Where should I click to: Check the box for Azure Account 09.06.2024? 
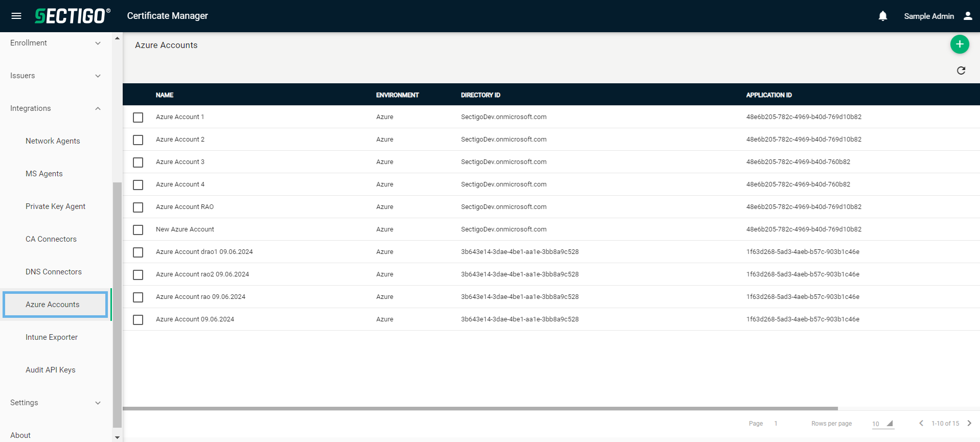pos(138,320)
